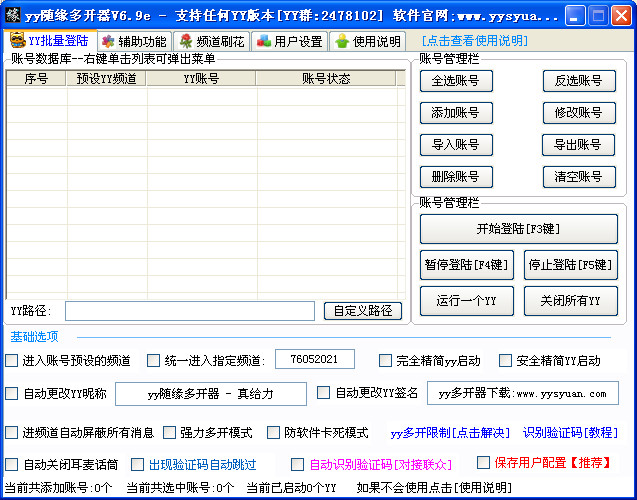The image size is (637, 500).
Task: Click the 导出账号 button
Action: pos(578,145)
